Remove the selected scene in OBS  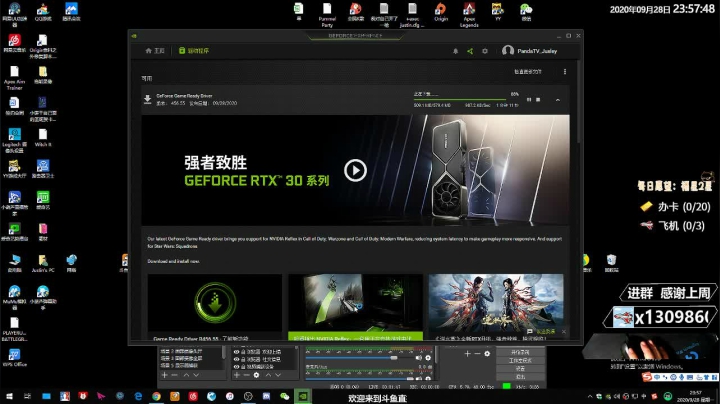tap(174, 375)
